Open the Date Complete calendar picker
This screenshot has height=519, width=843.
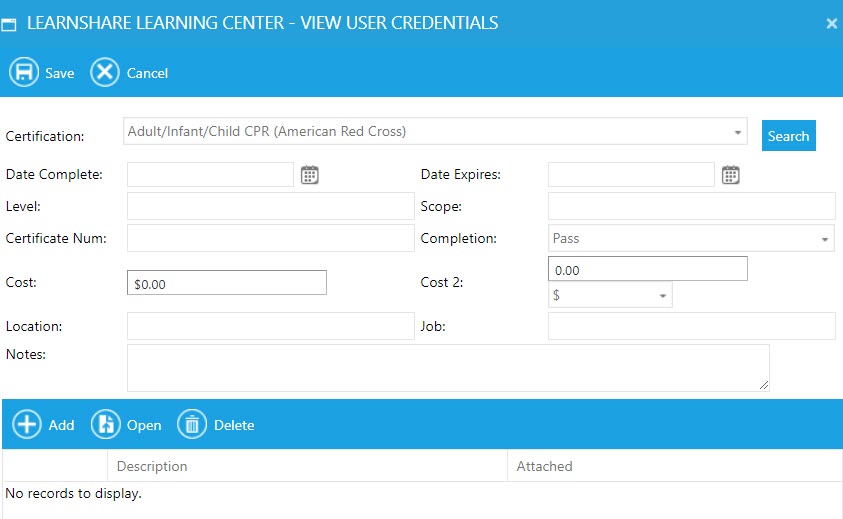coord(310,175)
